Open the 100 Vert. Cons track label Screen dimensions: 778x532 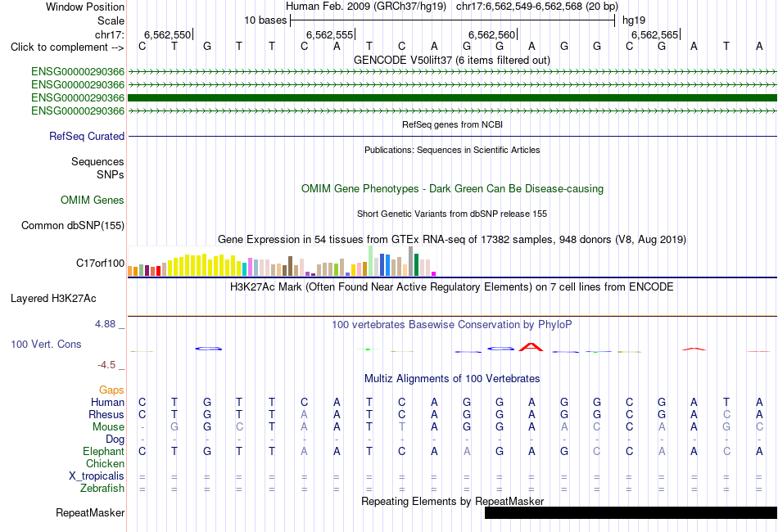[x=46, y=344]
